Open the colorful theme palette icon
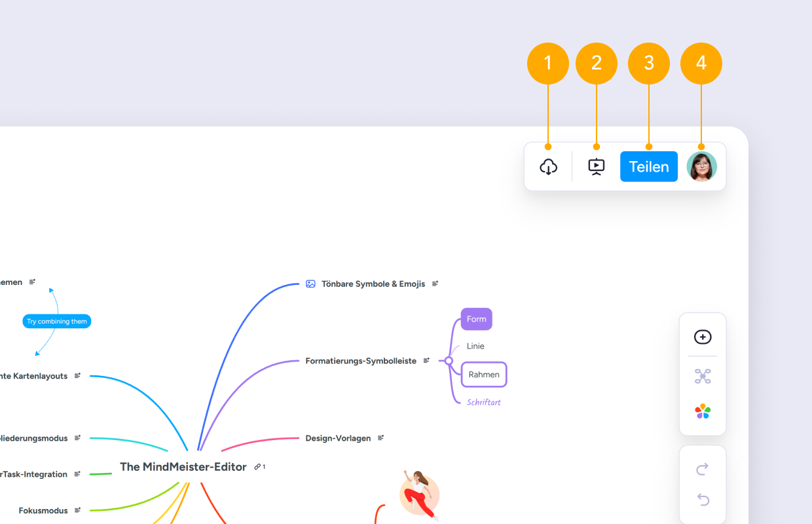The height and width of the screenshot is (524, 812). pyautogui.click(x=703, y=411)
